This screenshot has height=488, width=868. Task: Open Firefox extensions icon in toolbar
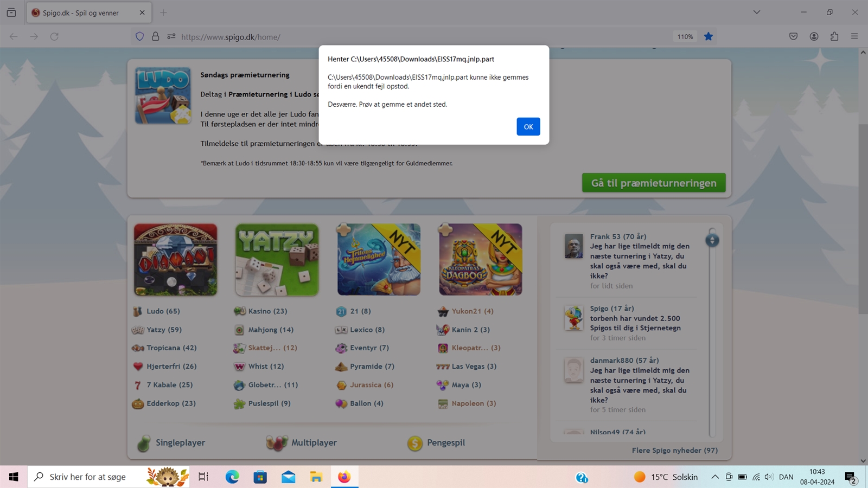pos(834,37)
